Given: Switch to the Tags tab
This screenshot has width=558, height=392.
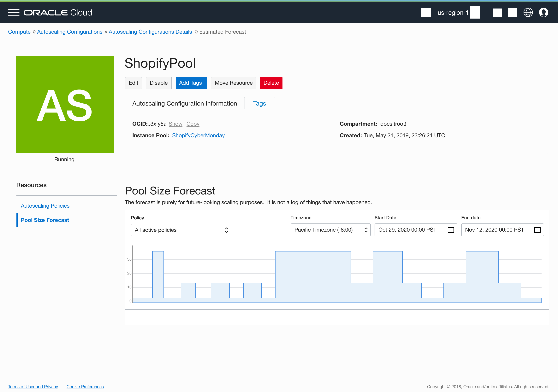Looking at the screenshot, I should coord(260,103).
